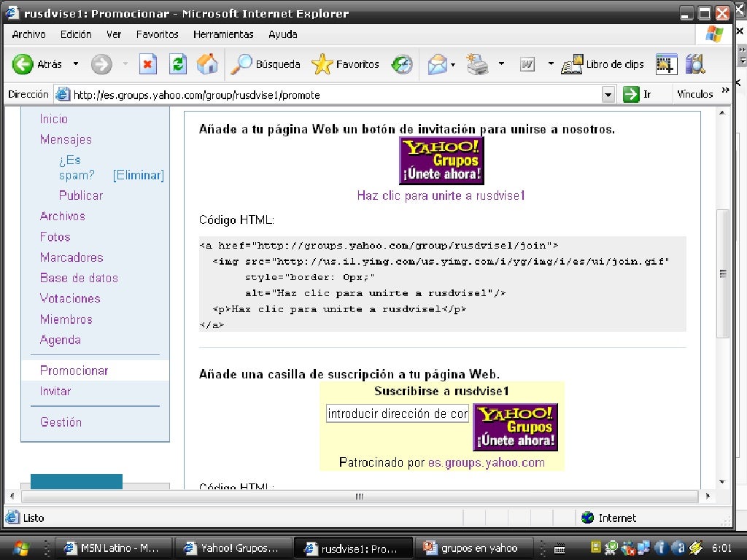The width and height of the screenshot is (747, 560).
Task: Refresh the page with the green arrows icon
Action: 178,64
